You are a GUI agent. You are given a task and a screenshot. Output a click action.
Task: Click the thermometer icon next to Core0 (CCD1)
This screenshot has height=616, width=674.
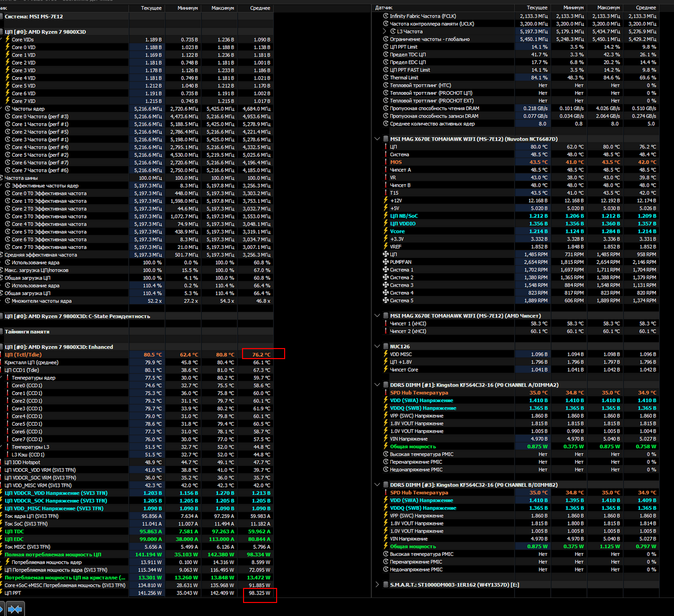(8, 386)
